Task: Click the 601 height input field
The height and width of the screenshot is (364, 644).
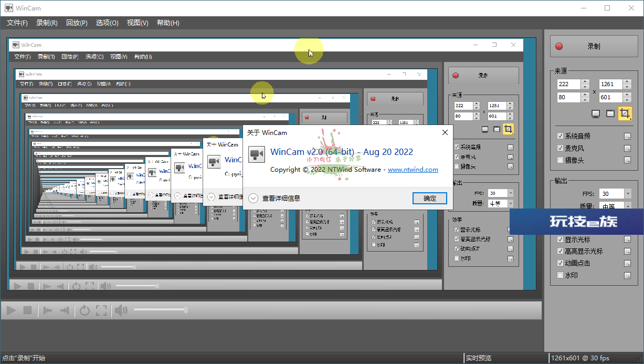Action: coord(611,97)
